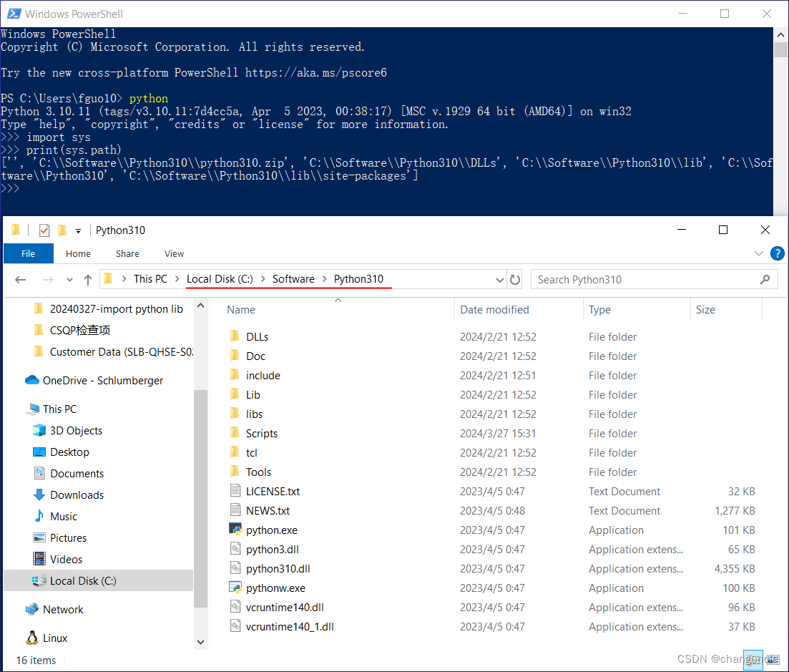Open the Customize Quick Access Toolbar dropdown
Image resolution: width=789 pixels, height=672 pixels.
(x=78, y=230)
